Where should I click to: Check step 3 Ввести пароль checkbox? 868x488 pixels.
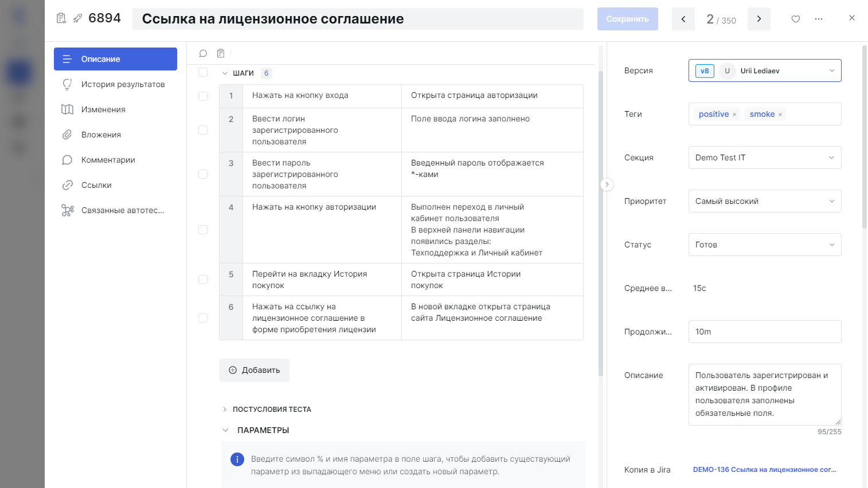coord(203,174)
